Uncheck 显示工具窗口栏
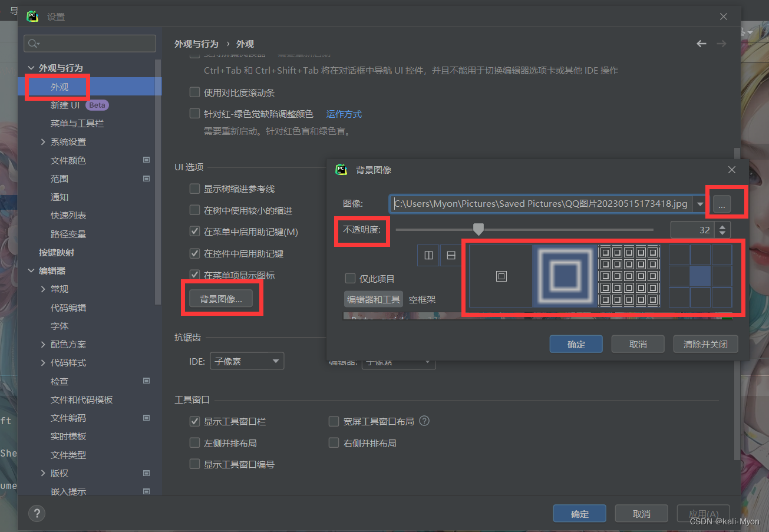The height and width of the screenshot is (532, 769). (194, 422)
